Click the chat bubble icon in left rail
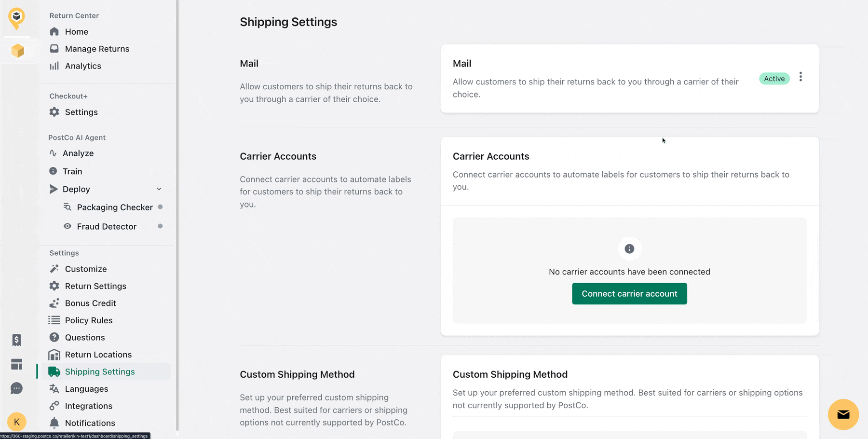The height and width of the screenshot is (439, 868). (17, 388)
